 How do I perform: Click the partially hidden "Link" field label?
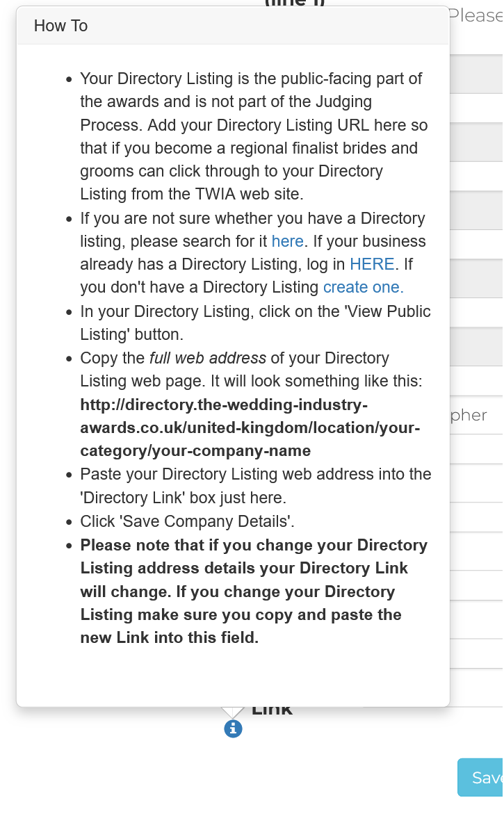click(272, 711)
